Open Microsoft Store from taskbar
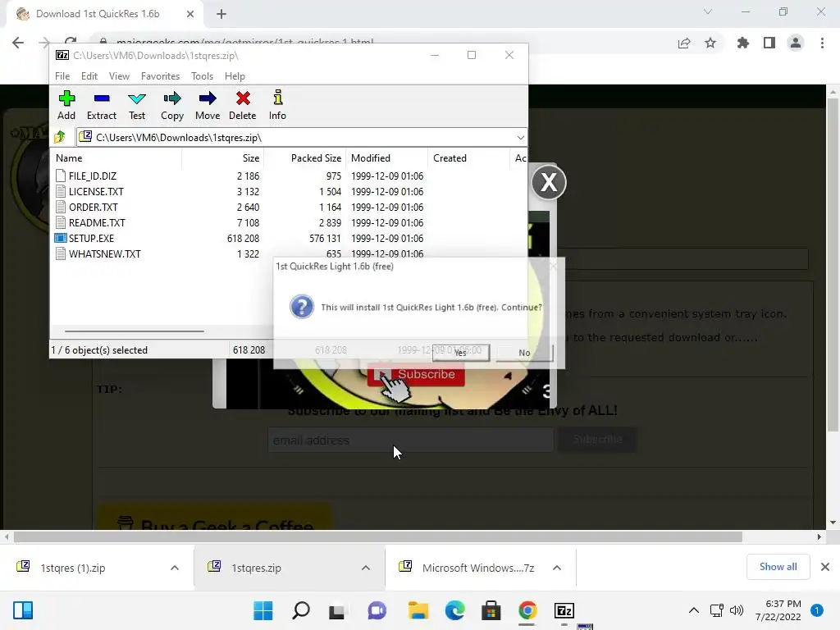This screenshot has width=840, height=630. [491, 610]
